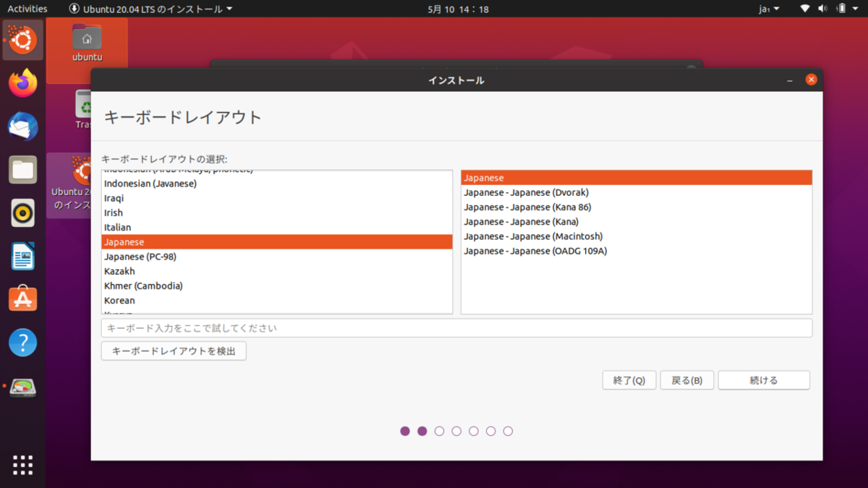Launch Firefox from the dock
Screen dimensions: 868x488
point(22,82)
